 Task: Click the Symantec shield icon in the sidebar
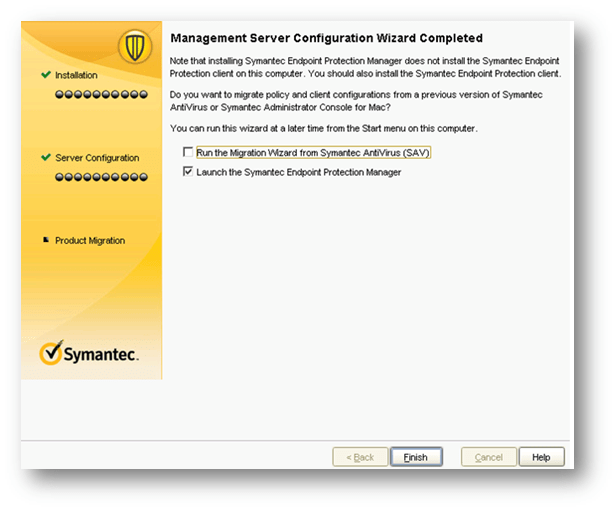[134, 46]
